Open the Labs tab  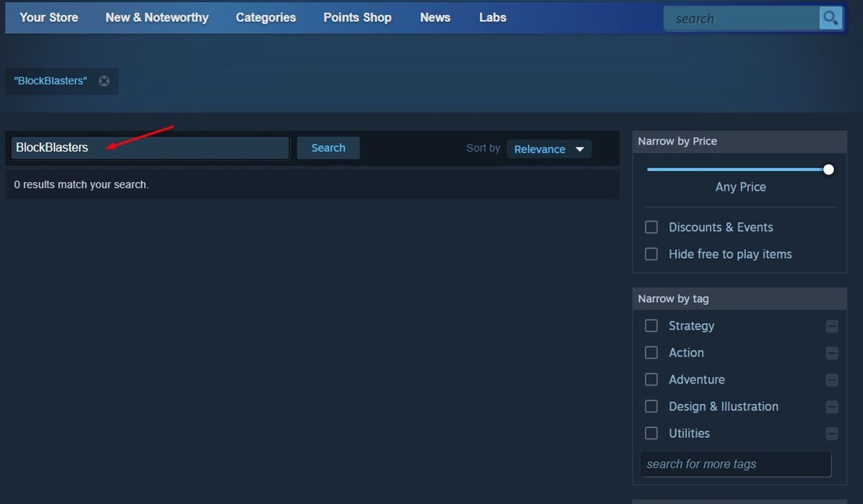pyautogui.click(x=493, y=17)
